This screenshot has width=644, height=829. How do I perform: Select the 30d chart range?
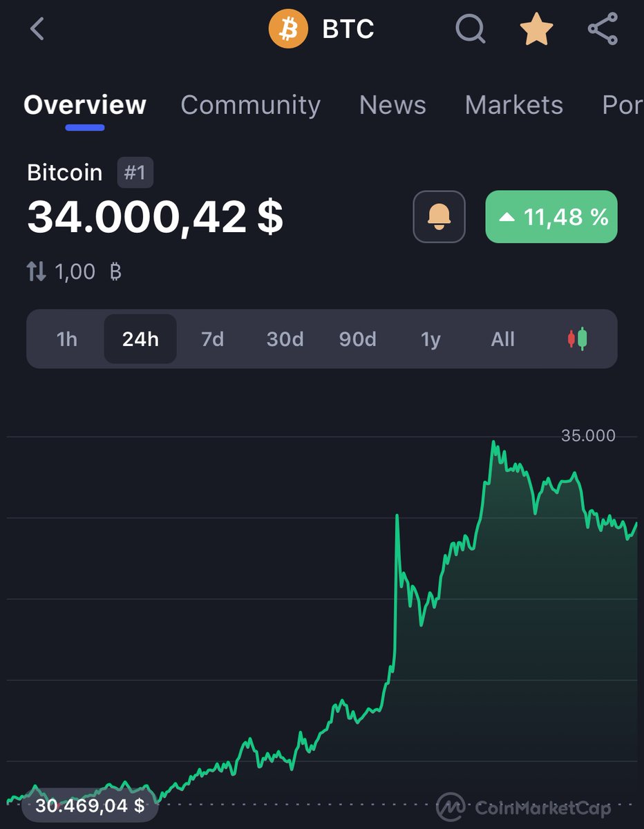[x=285, y=339]
